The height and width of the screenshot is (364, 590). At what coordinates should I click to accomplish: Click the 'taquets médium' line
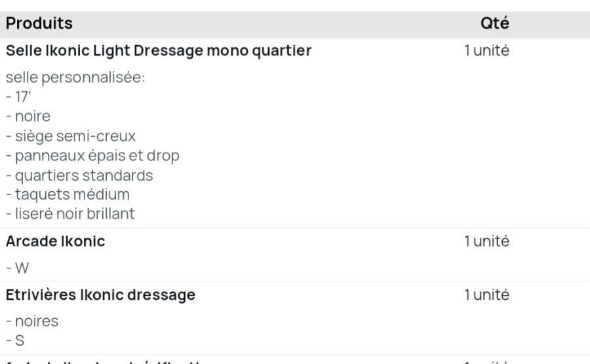[x=68, y=194]
